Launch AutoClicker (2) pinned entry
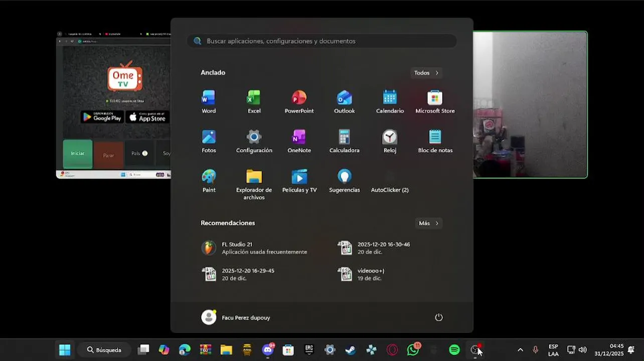The width and height of the screenshot is (644, 361). (x=390, y=181)
